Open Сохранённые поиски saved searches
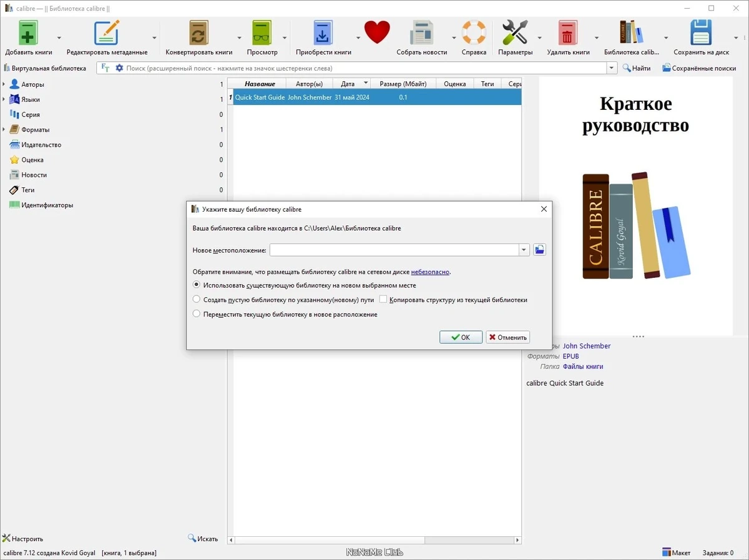Screen dimensions: 749x560 (699, 68)
